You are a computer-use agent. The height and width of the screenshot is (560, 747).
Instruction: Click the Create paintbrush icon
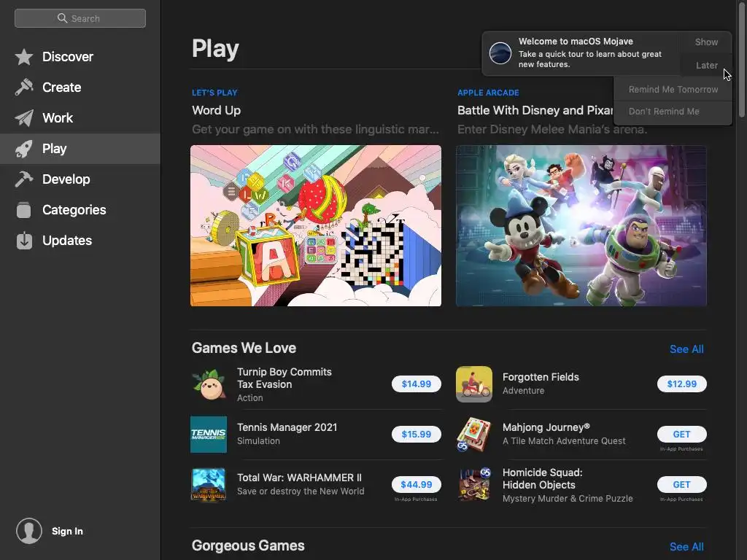coord(24,87)
